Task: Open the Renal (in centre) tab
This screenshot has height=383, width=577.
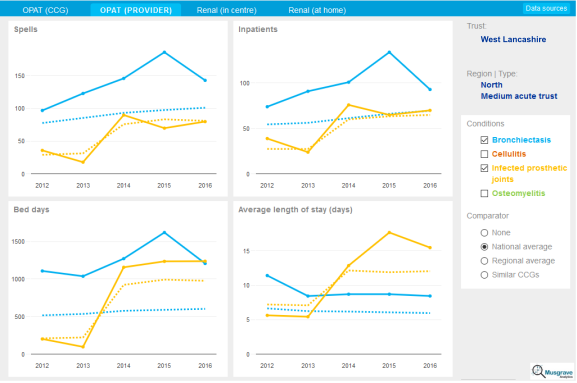Action: pyautogui.click(x=226, y=10)
